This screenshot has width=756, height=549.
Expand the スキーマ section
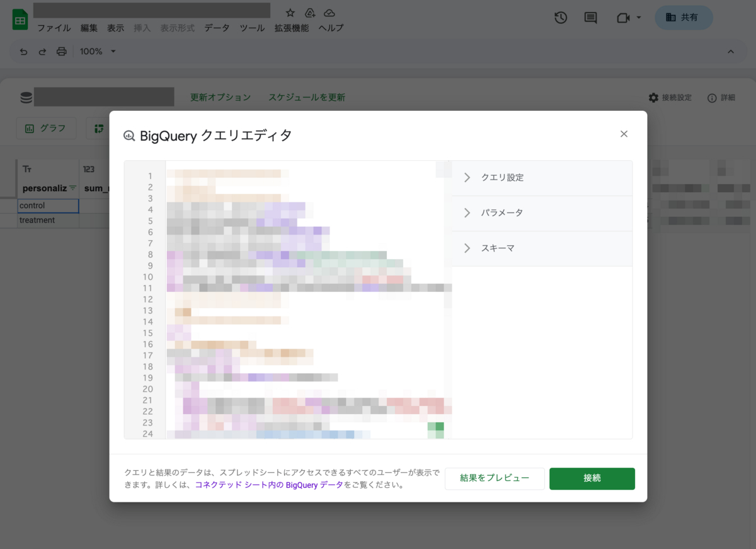[542, 248]
